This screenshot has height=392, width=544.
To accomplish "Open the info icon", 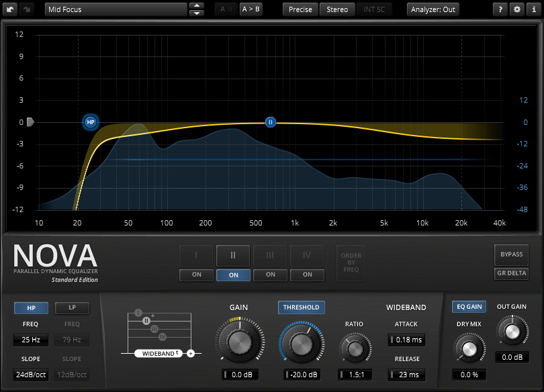I will pyautogui.click(x=534, y=9).
